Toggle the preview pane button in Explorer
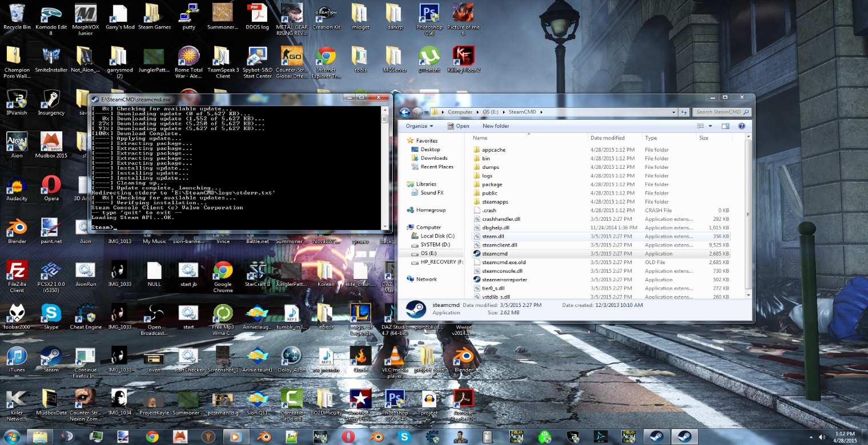This screenshot has height=445, width=868. pos(725,126)
